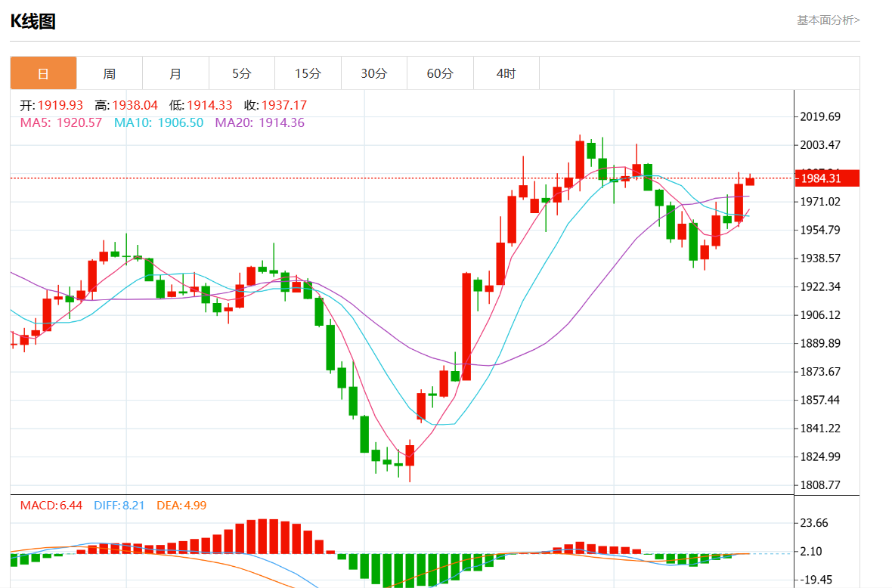Open the 4时 interval tab

point(506,73)
